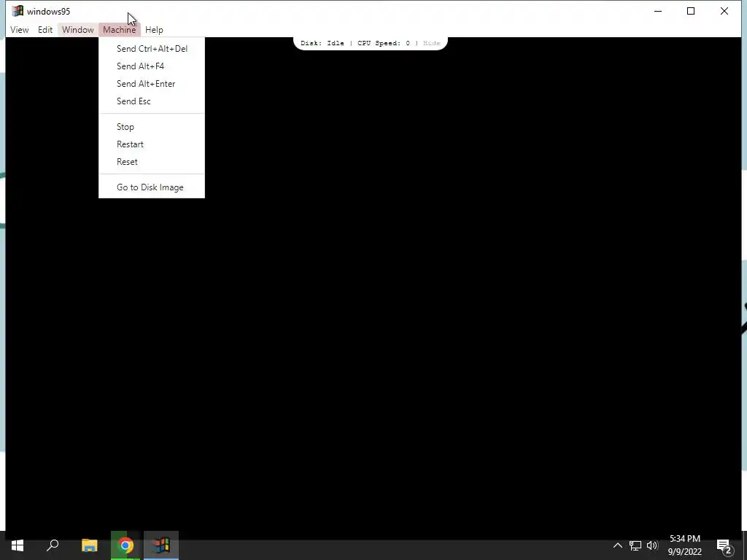Viewport: 747px width, 560px height.
Task: Open the notification center
Action: tap(724, 545)
